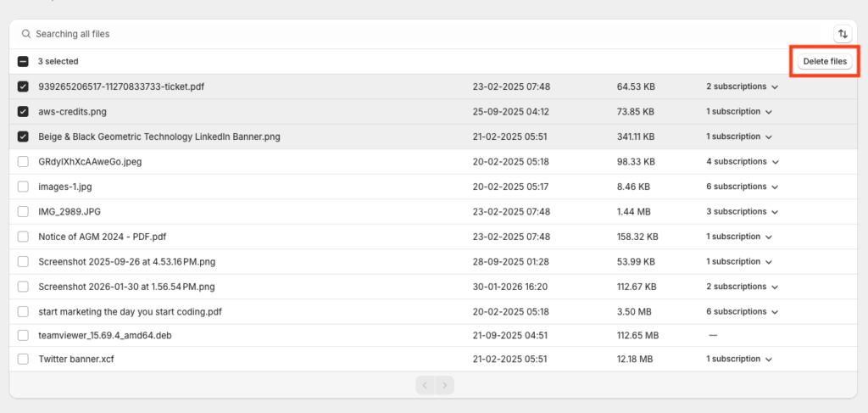Check the Twitter banner.xcf file

pyautogui.click(x=23, y=360)
